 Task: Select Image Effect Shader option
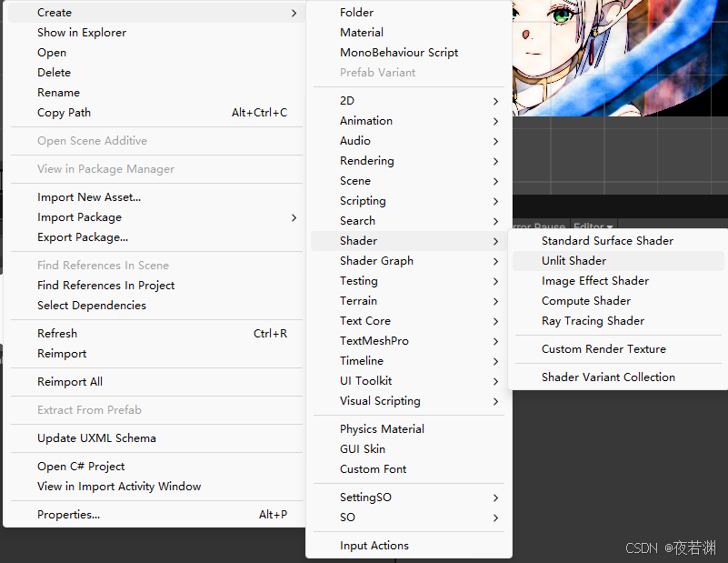[x=618, y=280]
